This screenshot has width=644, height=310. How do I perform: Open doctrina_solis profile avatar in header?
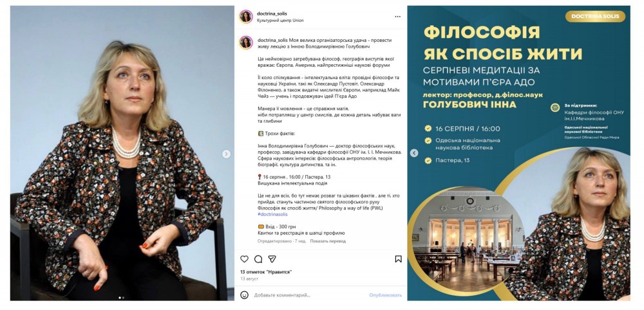[246, 17]
